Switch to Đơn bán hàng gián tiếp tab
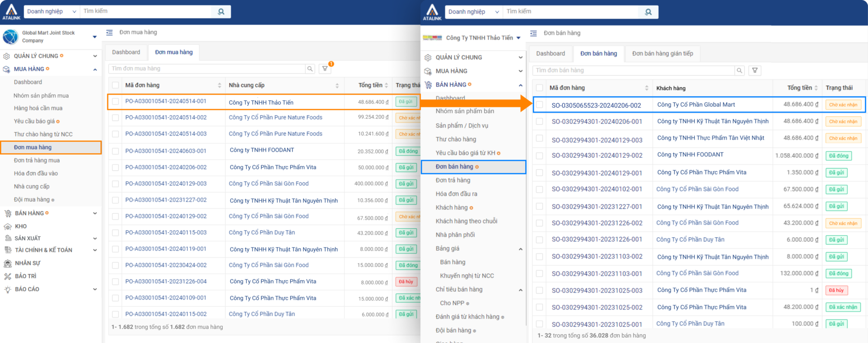Screen dimensions: 868x343 [x=662, y=54]
